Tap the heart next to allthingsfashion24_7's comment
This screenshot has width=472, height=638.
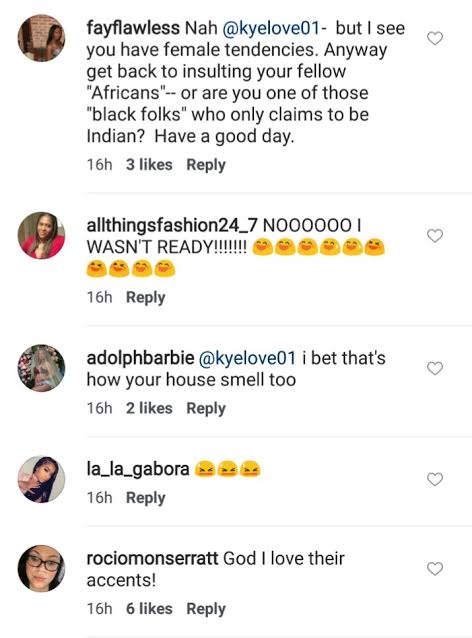click(x=435, y=236)
